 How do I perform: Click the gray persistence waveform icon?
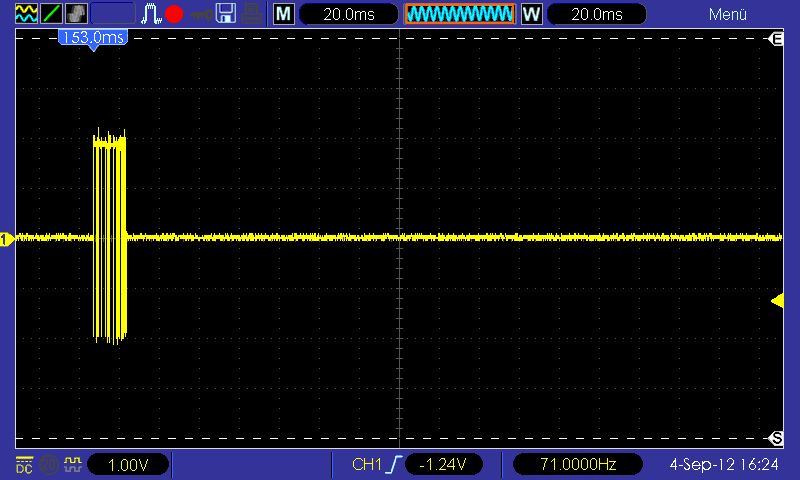pyautogui.click(x=77, y=13)
